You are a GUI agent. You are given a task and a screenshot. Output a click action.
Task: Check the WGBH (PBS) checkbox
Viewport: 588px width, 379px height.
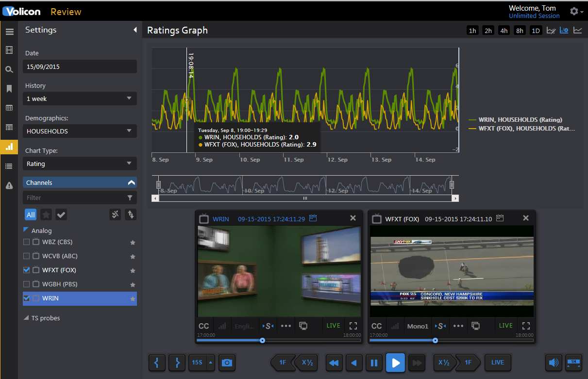coord(27,284)
